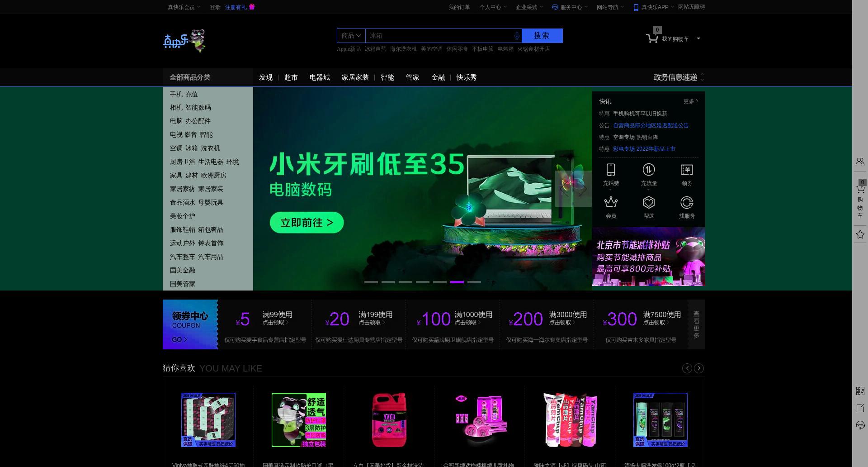Show next 猜你喜欢 products arrow

(699, 368)
